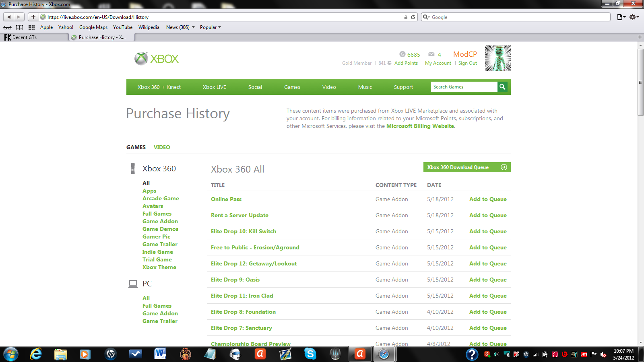Launch the HP app from taskbar
Viewport: 644px width, 362px height.
click(110, 354)
